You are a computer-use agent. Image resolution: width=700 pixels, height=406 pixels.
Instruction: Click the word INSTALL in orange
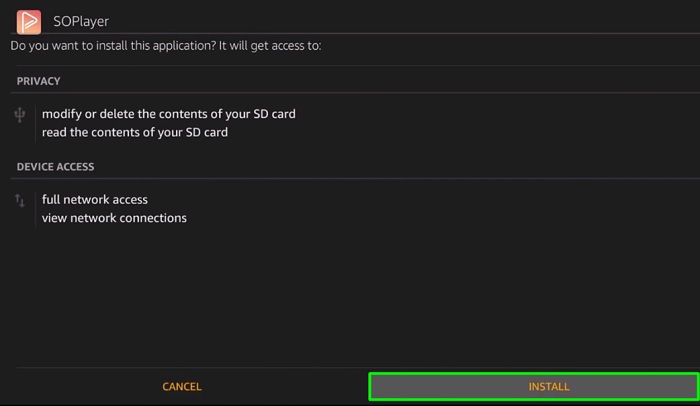coord(549,386)
